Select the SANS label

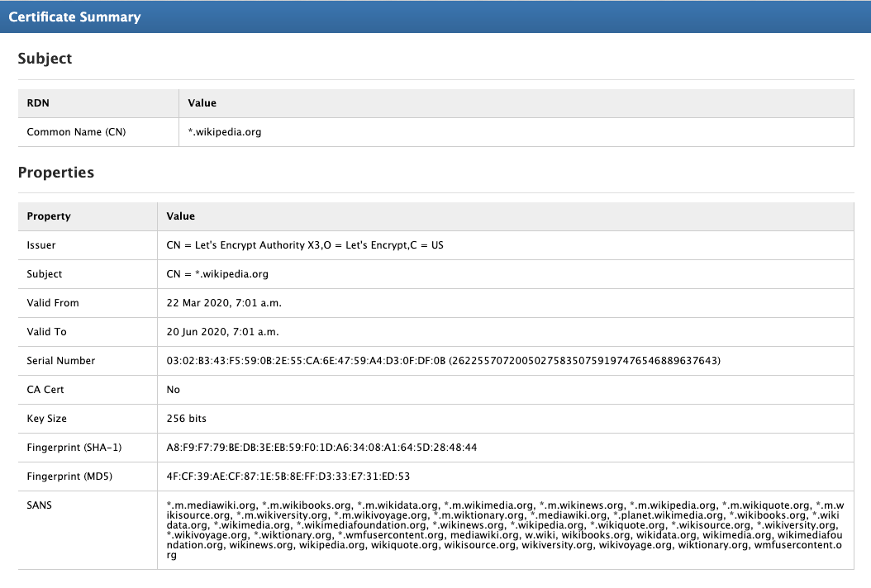point(40,505)
